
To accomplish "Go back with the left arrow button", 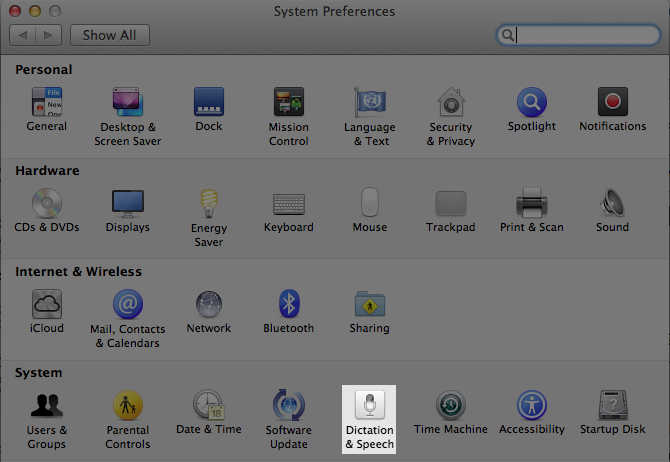I will click(x=23, y=35).
